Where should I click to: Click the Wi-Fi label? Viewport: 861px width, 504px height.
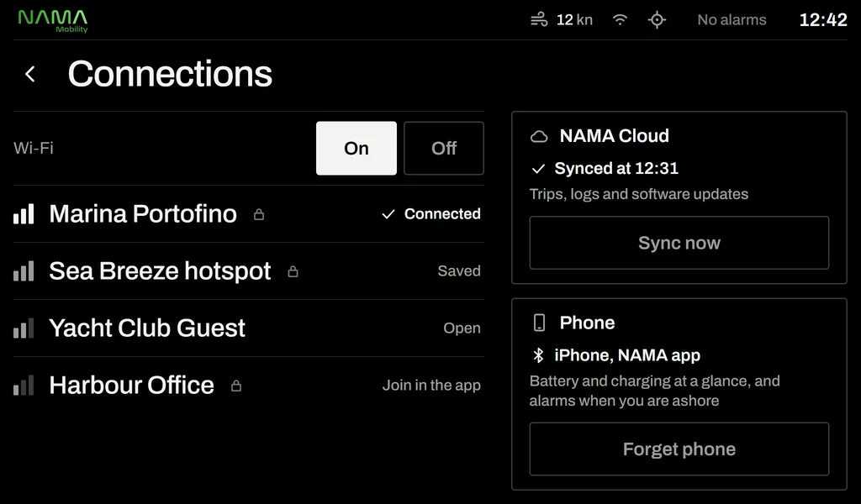(34, 148)
